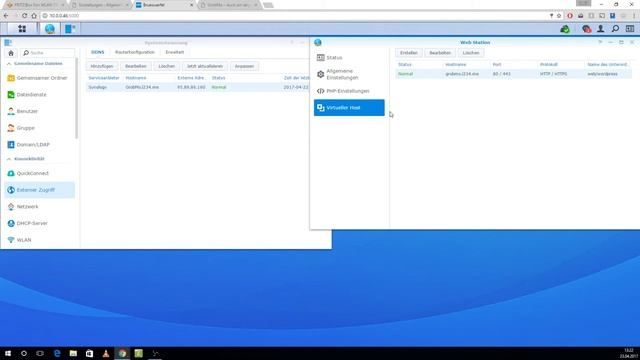
Task: Click the Hostname column header in Web Station
Action: pos(456,64)
